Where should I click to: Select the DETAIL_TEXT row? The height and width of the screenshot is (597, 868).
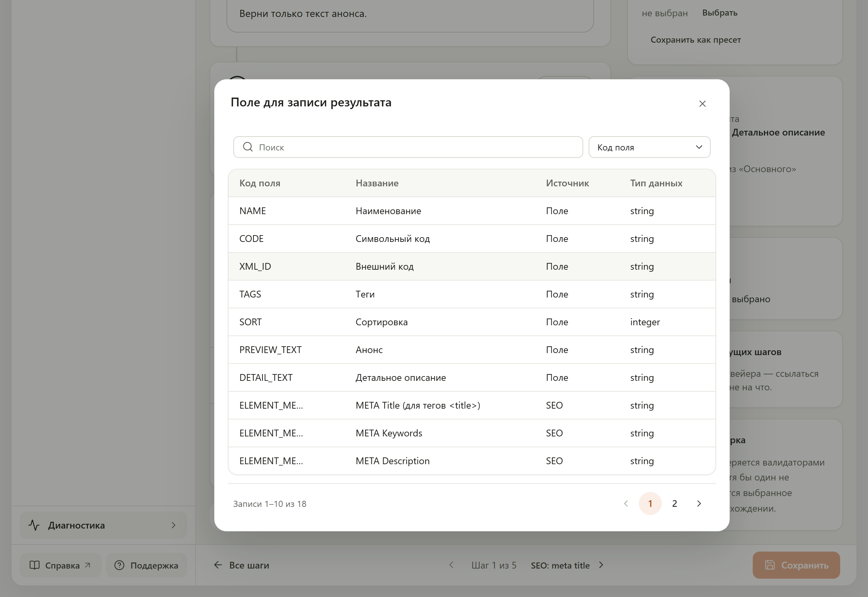[472, 377]
